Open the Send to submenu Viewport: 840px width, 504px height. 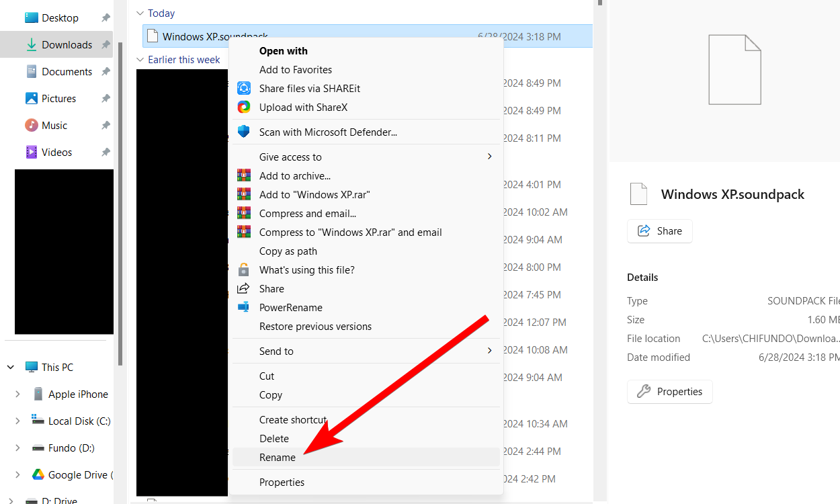366,351
